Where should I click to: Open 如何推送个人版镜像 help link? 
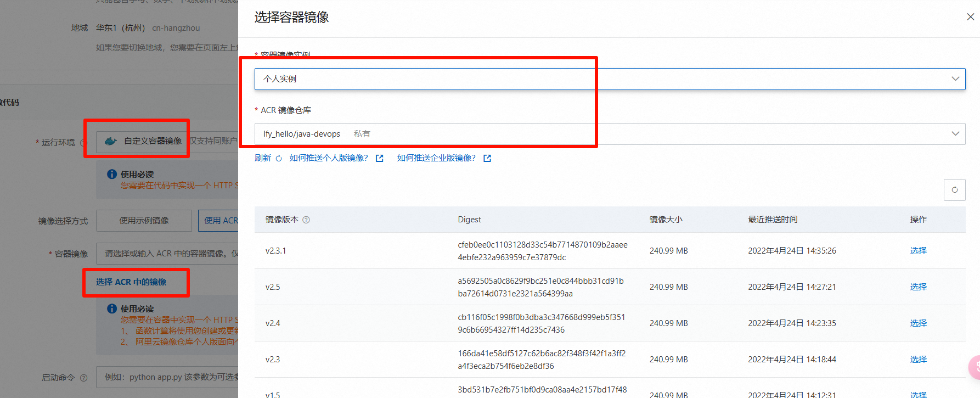point(329,158)
